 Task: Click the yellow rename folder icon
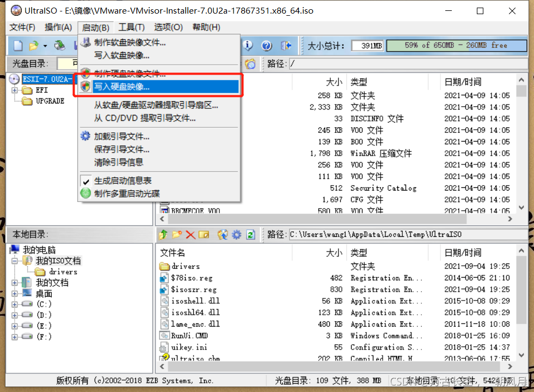(204, 235)
